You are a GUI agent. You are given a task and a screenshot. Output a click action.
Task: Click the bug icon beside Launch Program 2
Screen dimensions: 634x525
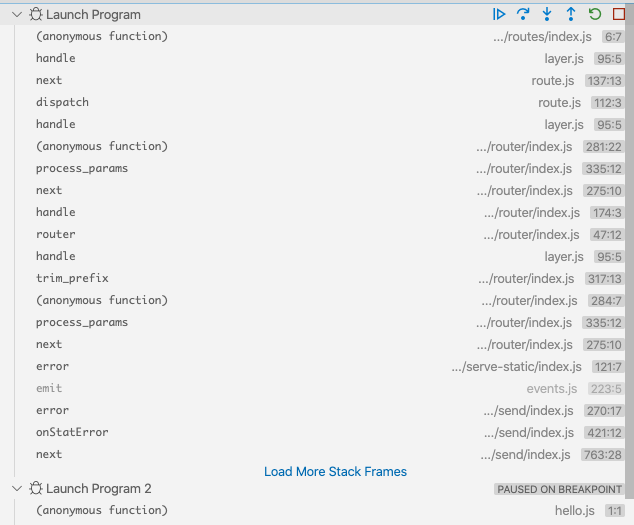coord(35,489)
